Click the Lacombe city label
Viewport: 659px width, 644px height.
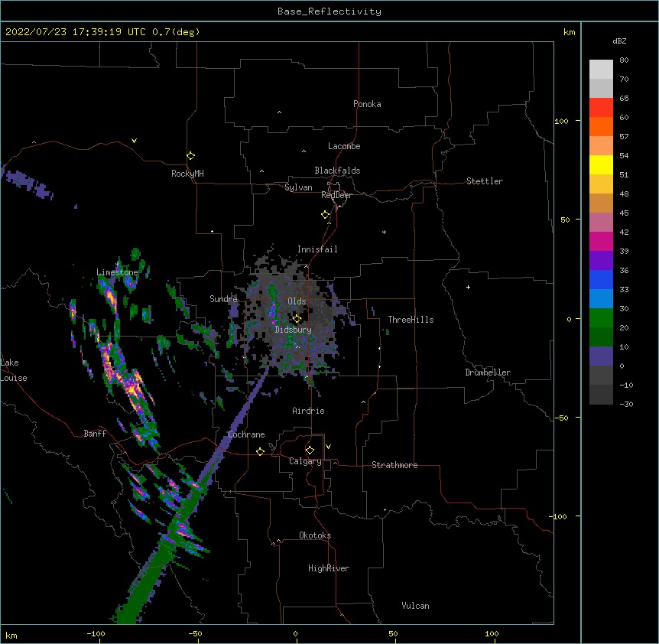(344, 146)
